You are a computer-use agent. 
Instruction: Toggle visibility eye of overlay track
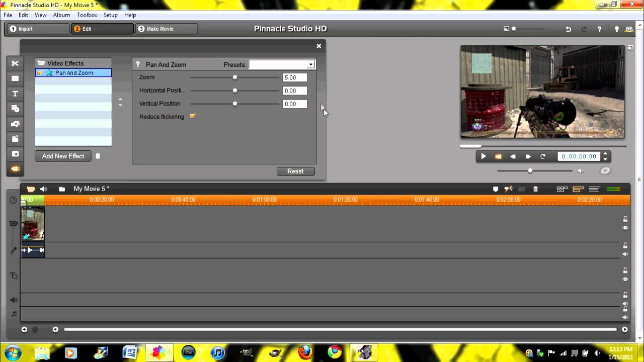625,279
